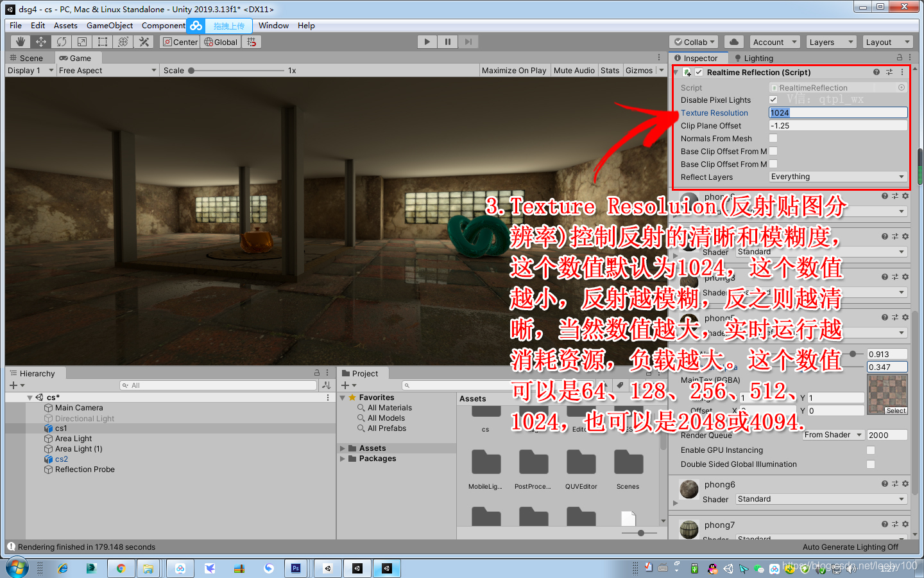Uncheck Disable Pixel Lights
This screenshot has width=924, height=578.
pyautogui.click(x=773, y=100)
